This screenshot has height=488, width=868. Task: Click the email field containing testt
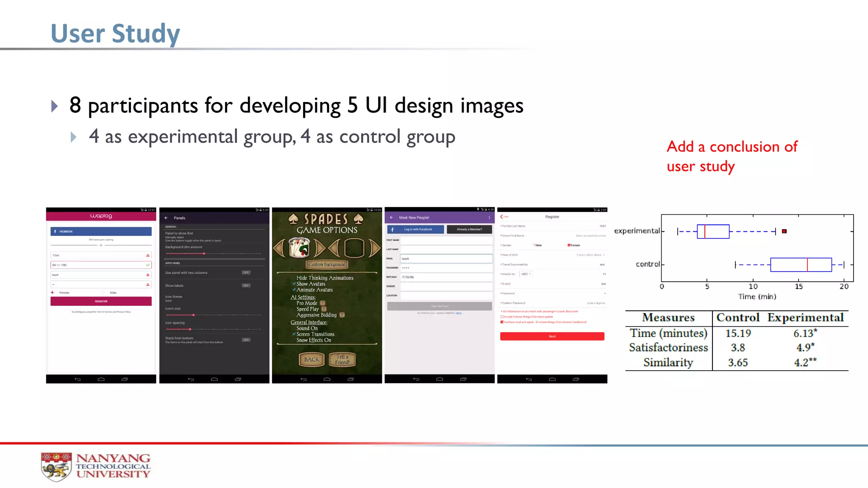(446, 258)
